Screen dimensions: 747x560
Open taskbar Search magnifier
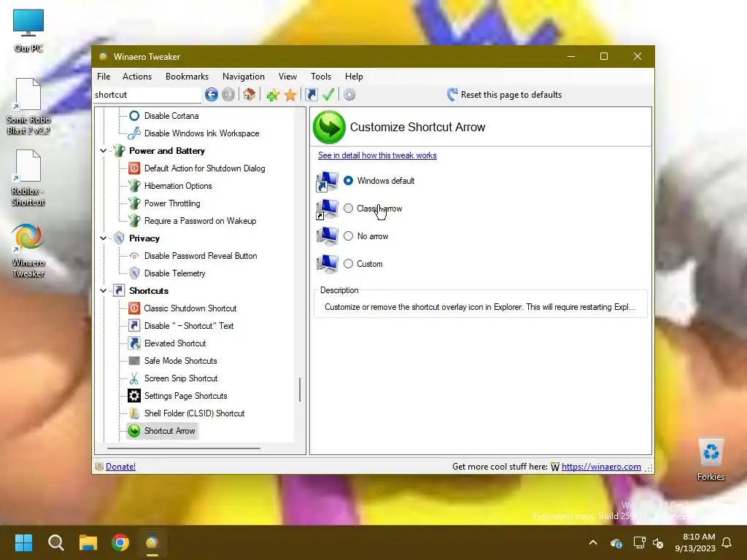coord(55,542)
